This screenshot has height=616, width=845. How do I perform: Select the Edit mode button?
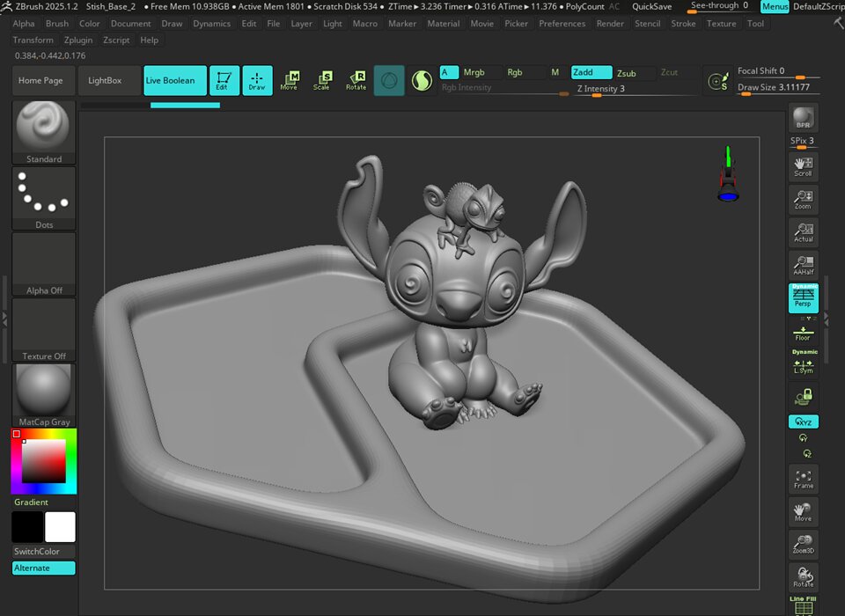[224, 80]
